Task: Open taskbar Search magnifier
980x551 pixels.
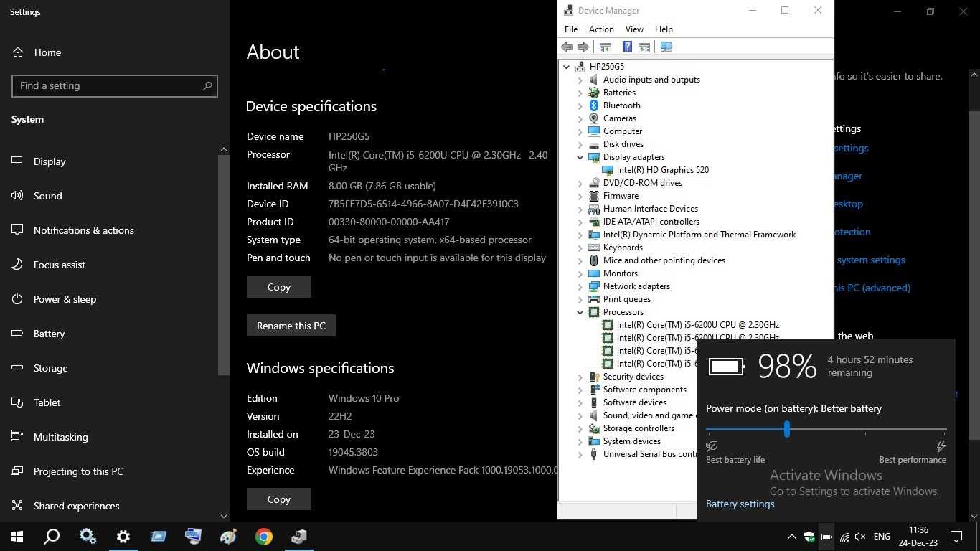Action: click(x=52, y=537)
